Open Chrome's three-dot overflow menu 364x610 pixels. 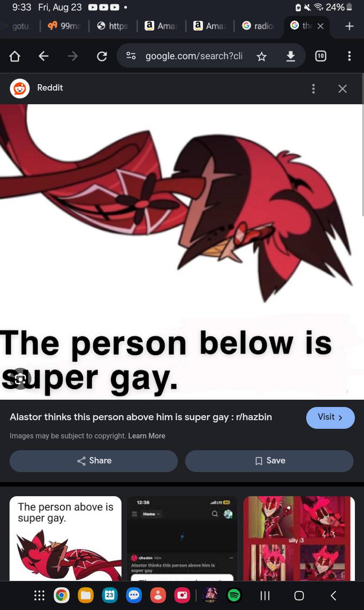click(349, 56)
